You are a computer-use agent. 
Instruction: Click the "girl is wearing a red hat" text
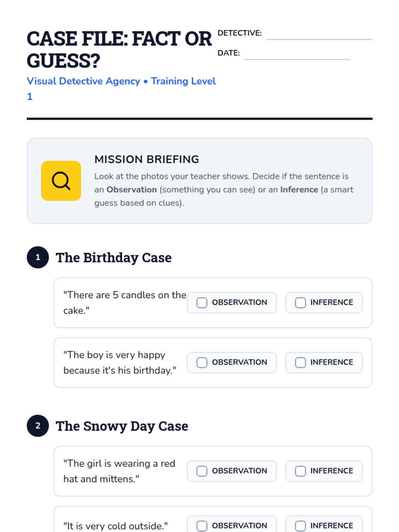[x=119, y=471]
